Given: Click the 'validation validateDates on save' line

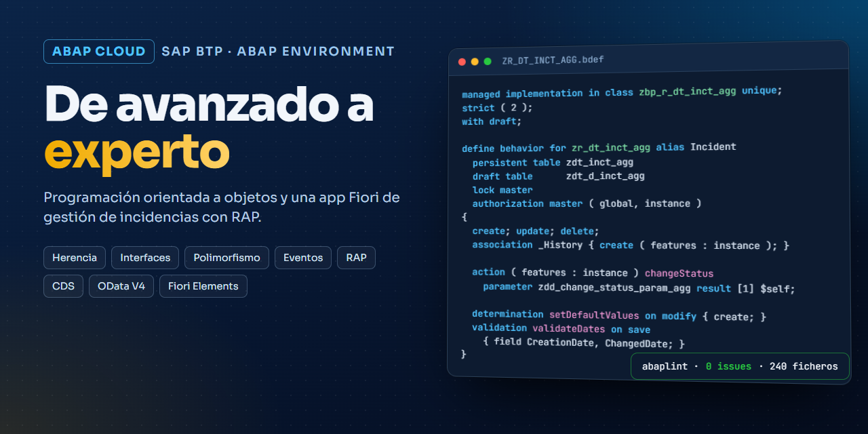Looking at the screenshot, I should coord(561,329).
